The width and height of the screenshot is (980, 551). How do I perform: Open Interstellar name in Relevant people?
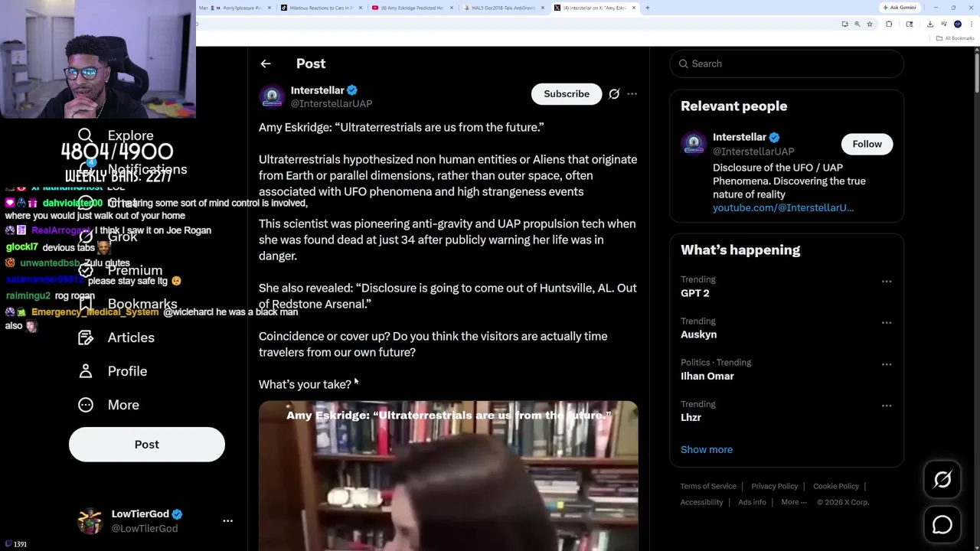(740, 137)
